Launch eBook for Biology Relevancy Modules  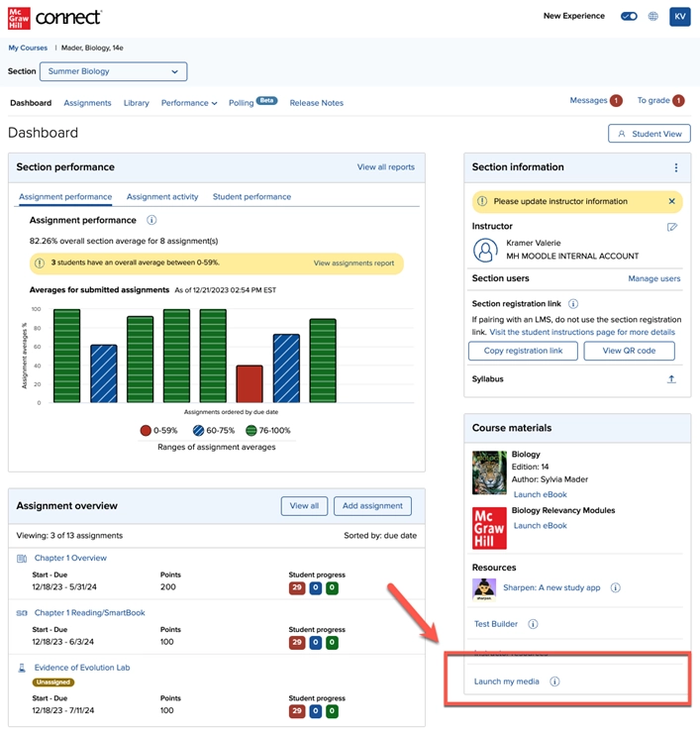point(541,526)
